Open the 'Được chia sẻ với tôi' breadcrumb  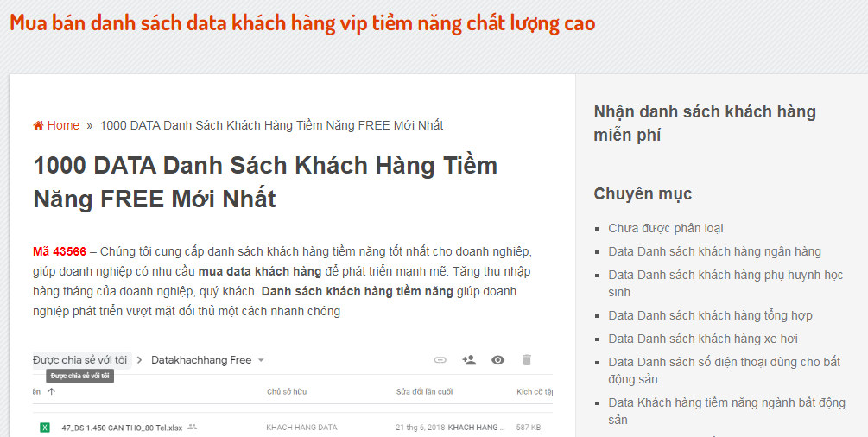coord(79,360)
